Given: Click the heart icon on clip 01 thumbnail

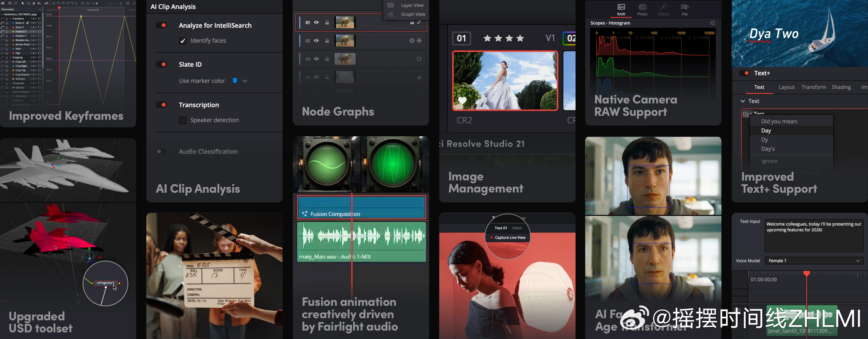Looking at the screenshot, I should pos(462,100).
